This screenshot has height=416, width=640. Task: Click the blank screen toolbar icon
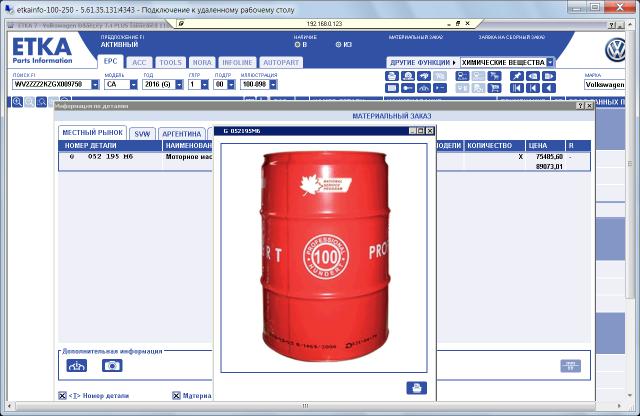click(392, 88)
